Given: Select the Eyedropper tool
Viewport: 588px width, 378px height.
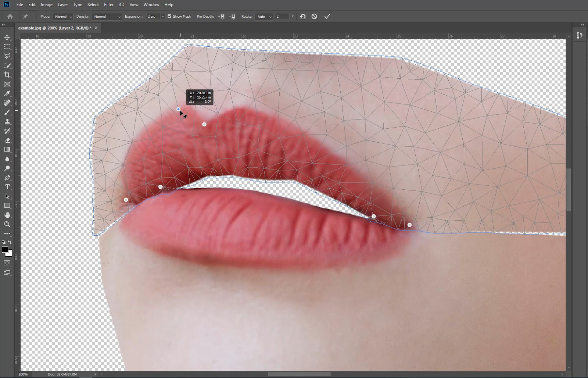Looking at the screenshot, I should coord(7,94).
